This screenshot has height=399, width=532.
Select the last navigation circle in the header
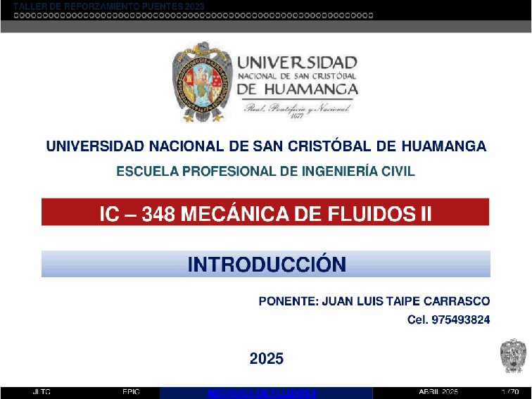pyautogui.click(x=370, y=15)
